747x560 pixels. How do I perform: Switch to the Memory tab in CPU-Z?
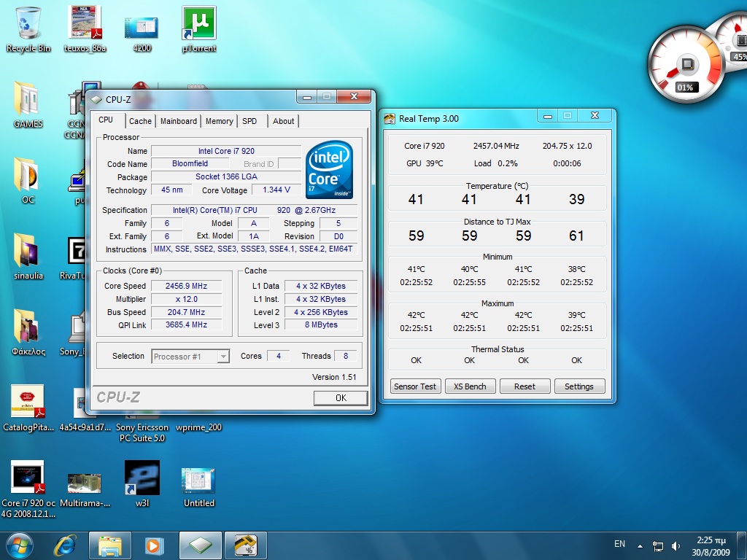pos(220,122)
